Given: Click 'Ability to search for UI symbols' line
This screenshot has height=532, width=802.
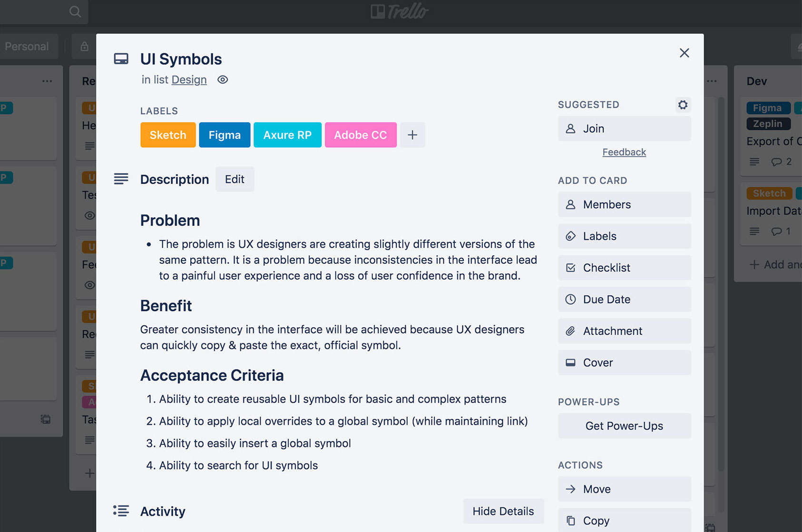Looking at the screenshot, I should pos(238,465).
